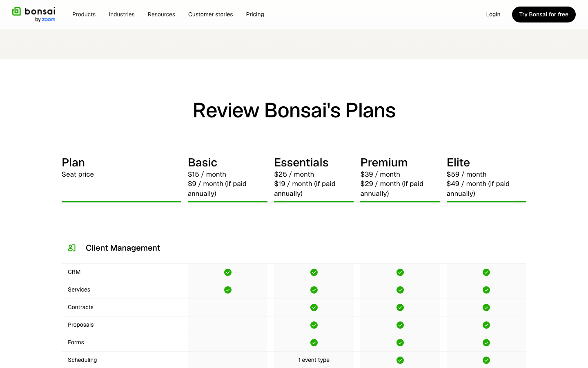588x368 pixels.
Task: Click the Contracts row label
Action: (x=80, y=307)
